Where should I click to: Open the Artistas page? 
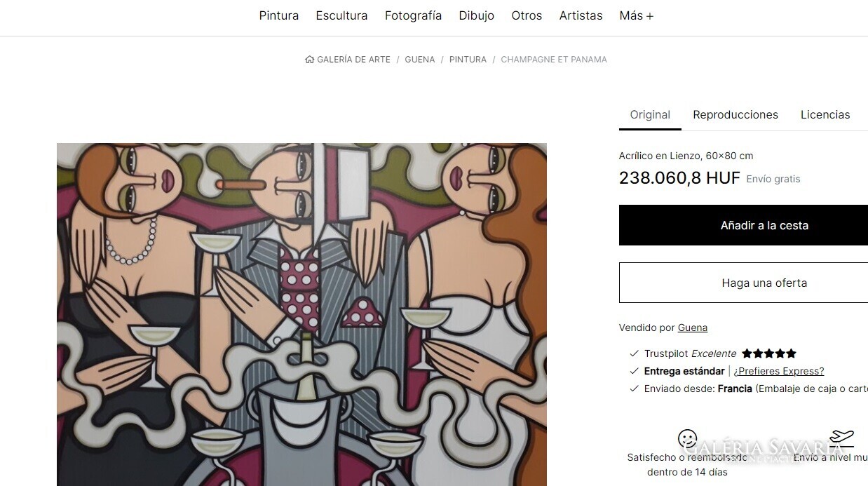[581, 15]
